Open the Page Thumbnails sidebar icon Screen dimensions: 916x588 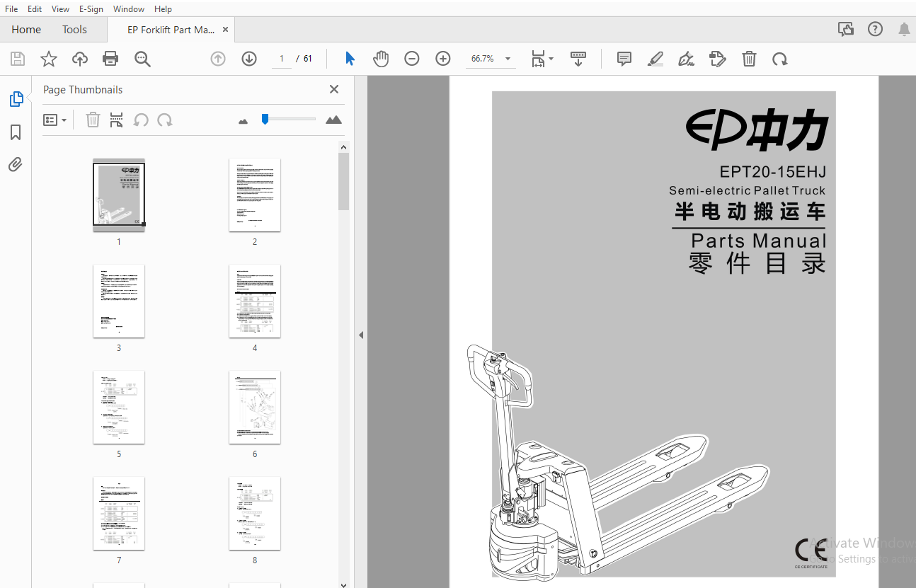click(x=16, y=99)
